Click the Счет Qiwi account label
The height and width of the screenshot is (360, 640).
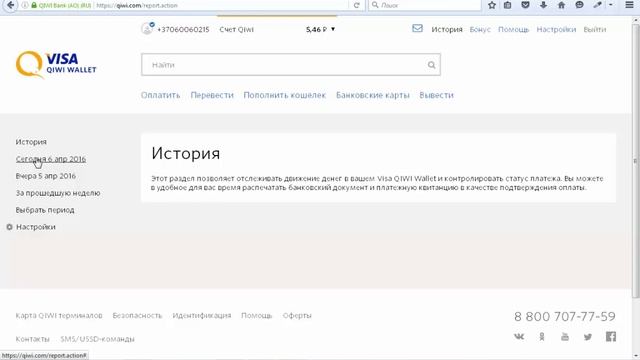[236, 29]
